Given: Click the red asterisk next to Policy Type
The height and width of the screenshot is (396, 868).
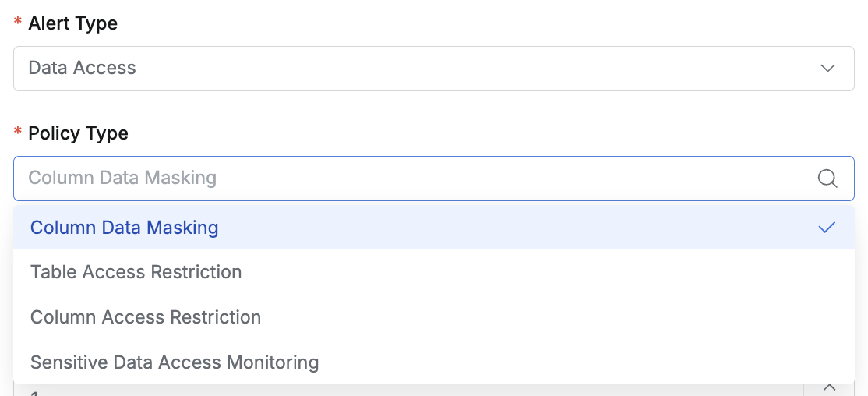Looking at the screenshot, I should click(18, 133).
